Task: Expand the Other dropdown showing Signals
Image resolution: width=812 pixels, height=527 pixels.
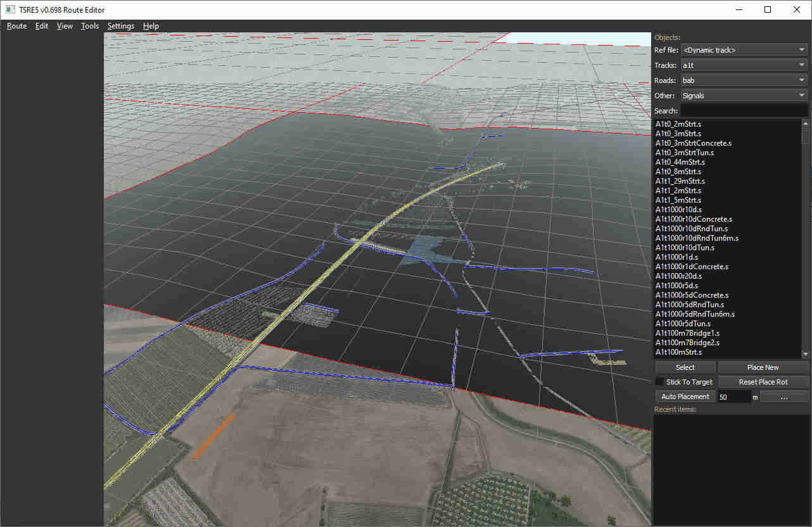Action: [744, 96]
